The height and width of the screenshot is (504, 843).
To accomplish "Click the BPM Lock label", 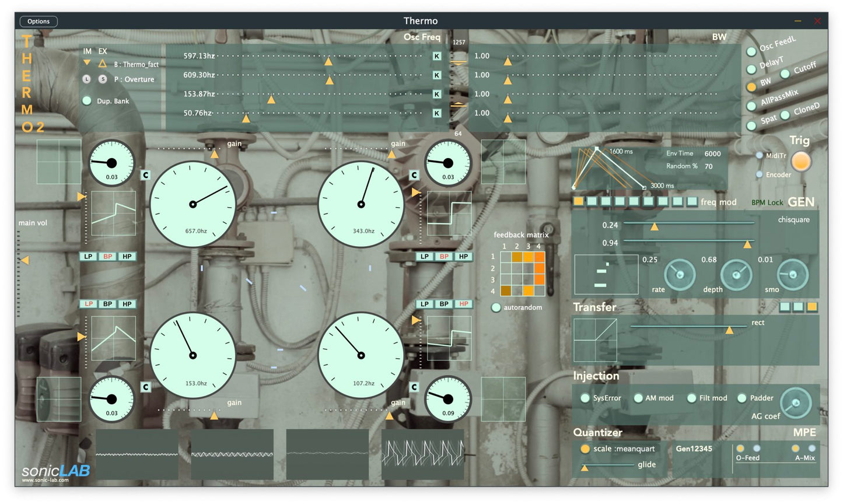I will click(767, 202).
